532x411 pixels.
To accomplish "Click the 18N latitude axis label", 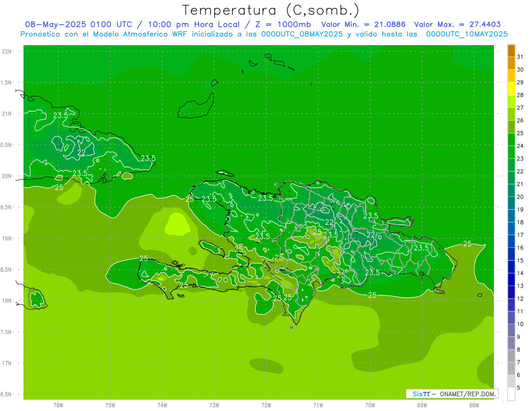I will pos(7,301).
